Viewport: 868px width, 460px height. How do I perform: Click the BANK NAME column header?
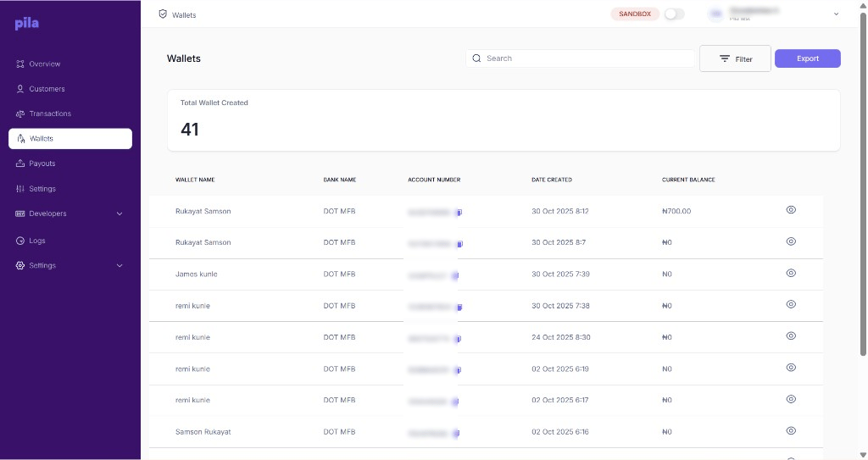[339, 180]
